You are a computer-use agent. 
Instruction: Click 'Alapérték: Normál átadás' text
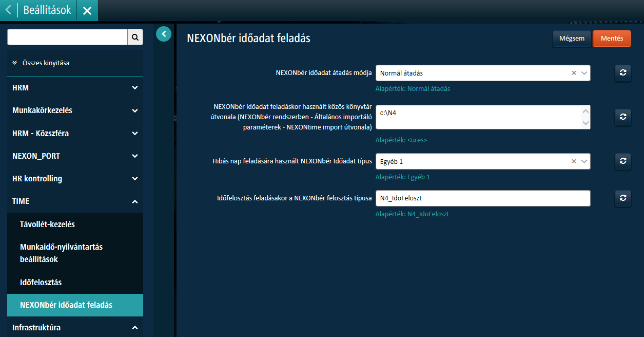tap(413, 88)
